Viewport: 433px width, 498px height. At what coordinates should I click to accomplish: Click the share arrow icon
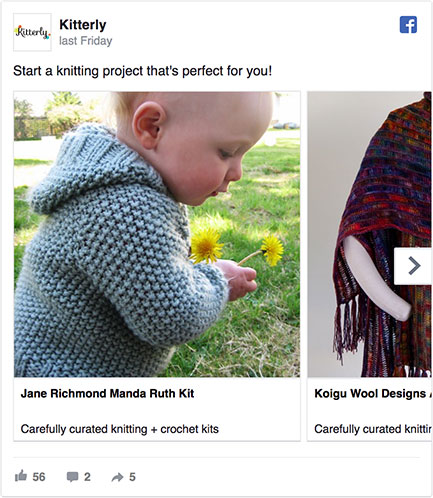[x=117, y=477]
